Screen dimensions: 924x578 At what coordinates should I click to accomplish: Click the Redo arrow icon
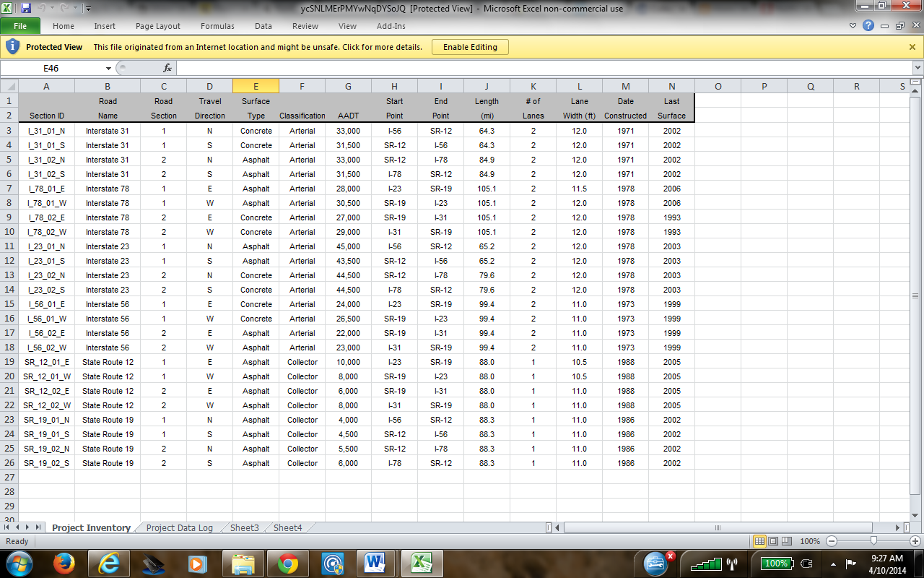64,9
